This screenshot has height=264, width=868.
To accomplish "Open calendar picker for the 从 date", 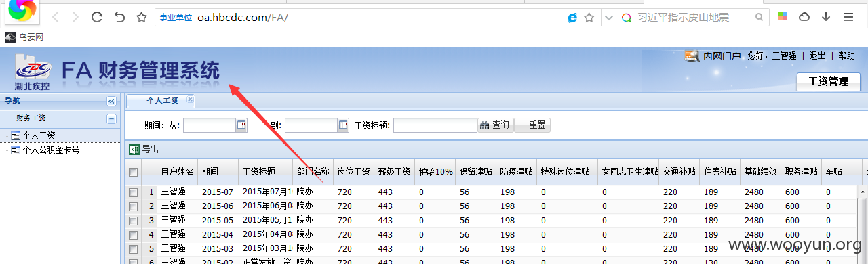I will coord(241,125).
